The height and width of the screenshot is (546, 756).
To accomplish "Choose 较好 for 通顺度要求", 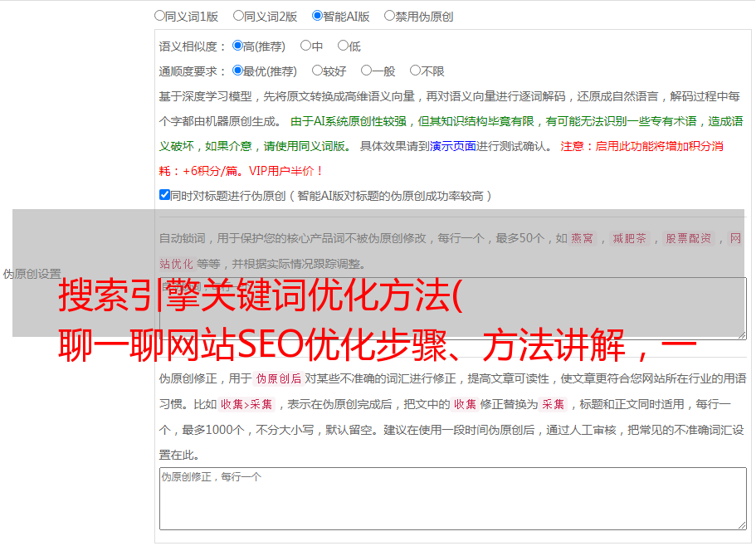I will 318,71.
